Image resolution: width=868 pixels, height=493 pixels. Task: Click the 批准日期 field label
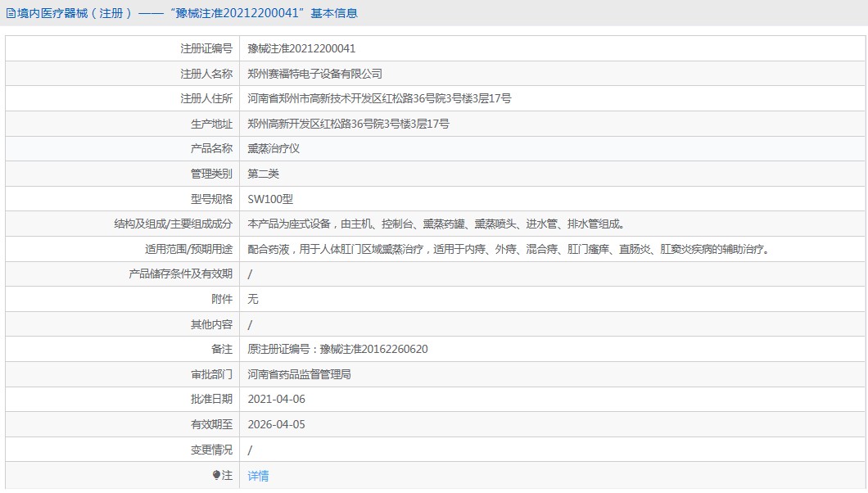click(x=211, y=400)
